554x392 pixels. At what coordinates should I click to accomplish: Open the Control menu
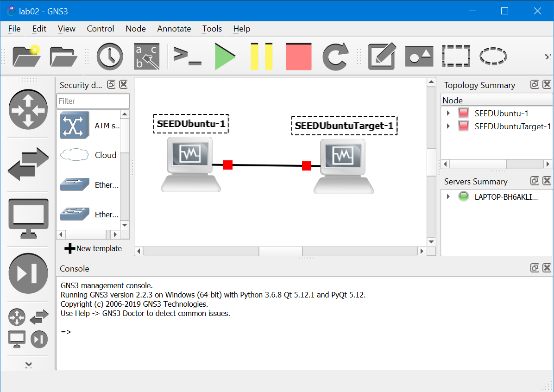coord(101,29)
